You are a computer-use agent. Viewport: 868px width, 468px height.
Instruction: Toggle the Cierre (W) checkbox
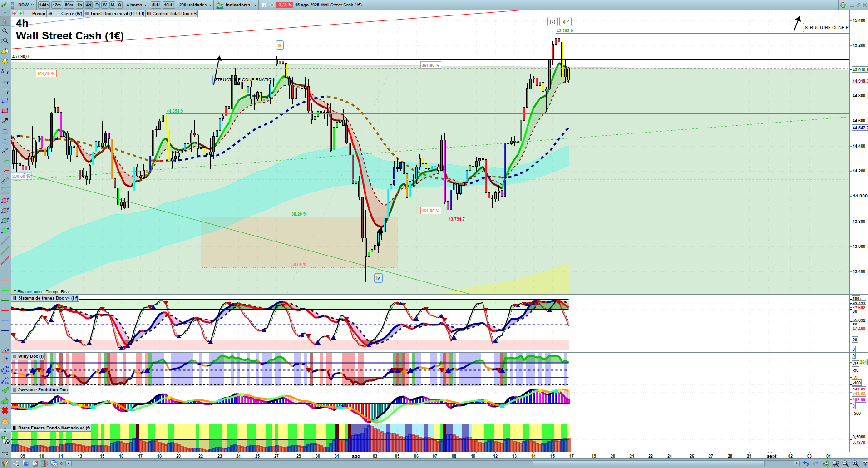(58, 14)
